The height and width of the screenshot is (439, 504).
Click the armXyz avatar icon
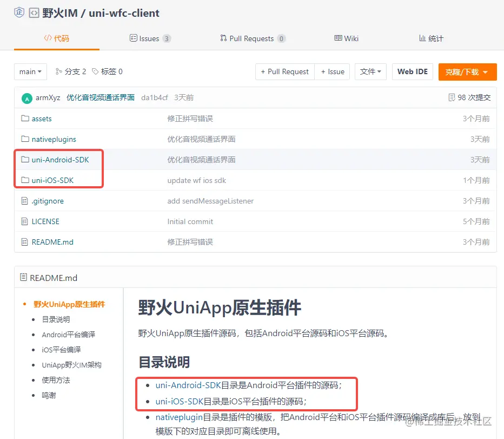[x=27, y=98]
